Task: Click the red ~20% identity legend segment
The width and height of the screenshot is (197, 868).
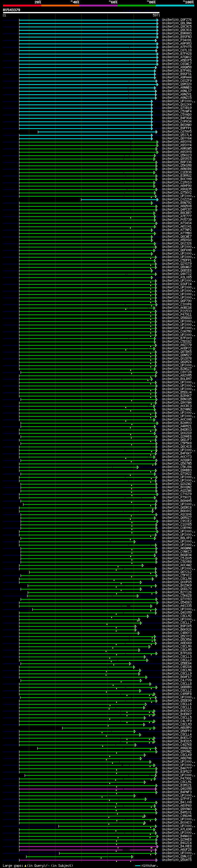Action: [x=22, y=6]
